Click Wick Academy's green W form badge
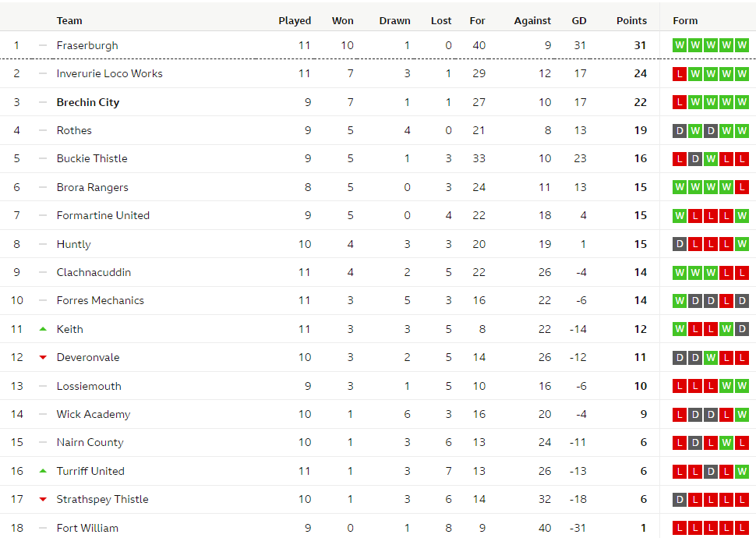The width and height of the screenshot is (756, 538). pos(742,415)
